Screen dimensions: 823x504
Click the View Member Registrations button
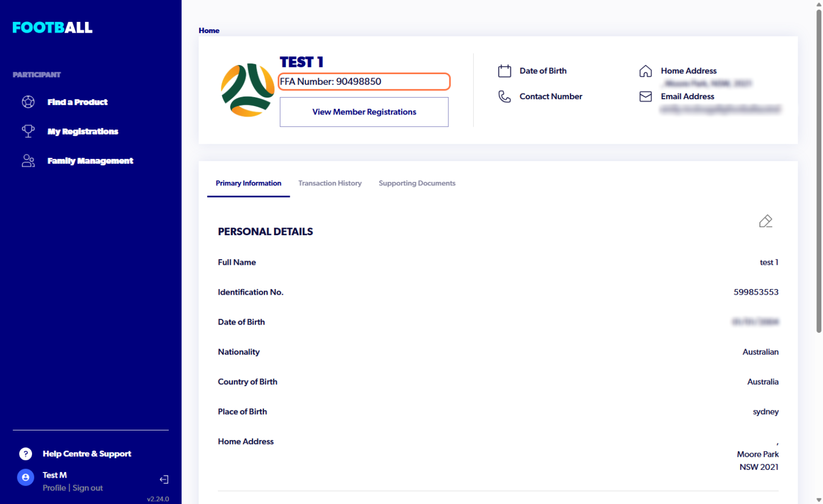tap(364, 112)
